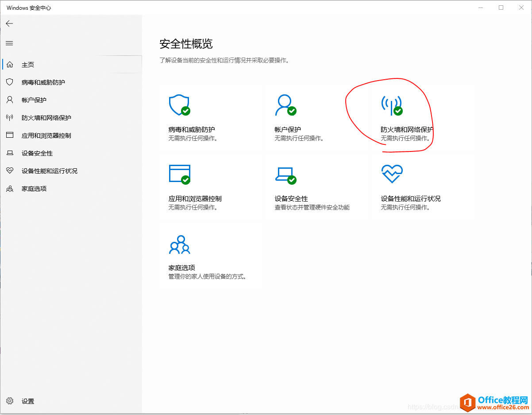Select 病毒和威胁防护 in the sidebar
This screenshot has width=532, height=415.
point(43,82)
